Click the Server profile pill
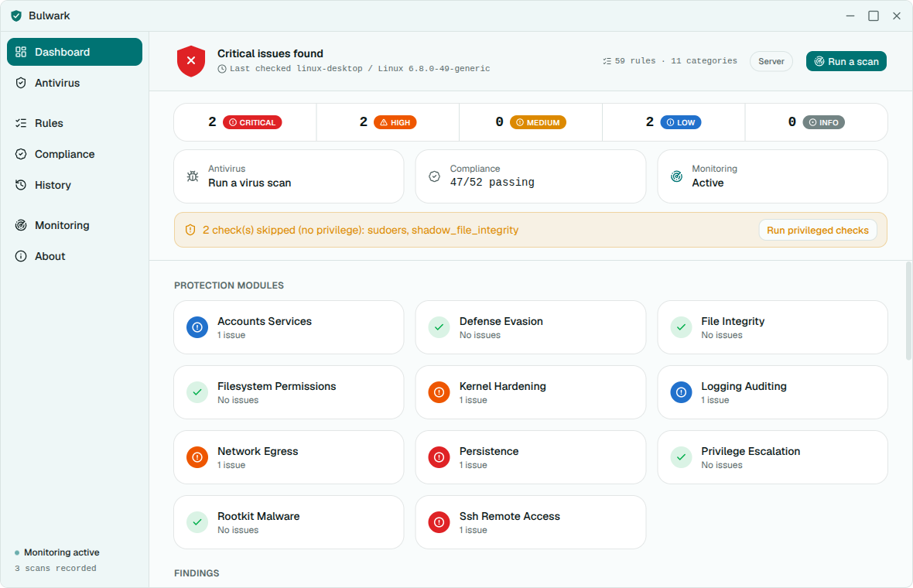913x588 pixels. 771,61
